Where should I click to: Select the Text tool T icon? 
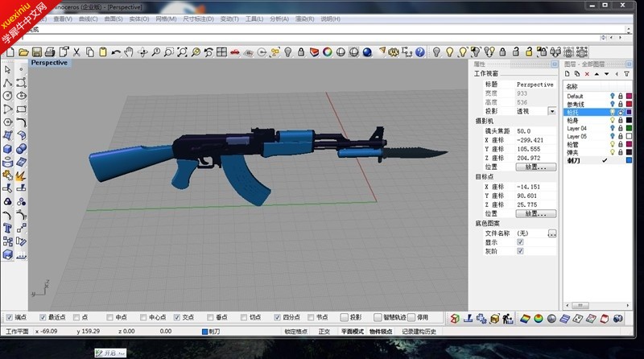click(x=8, y=228)
